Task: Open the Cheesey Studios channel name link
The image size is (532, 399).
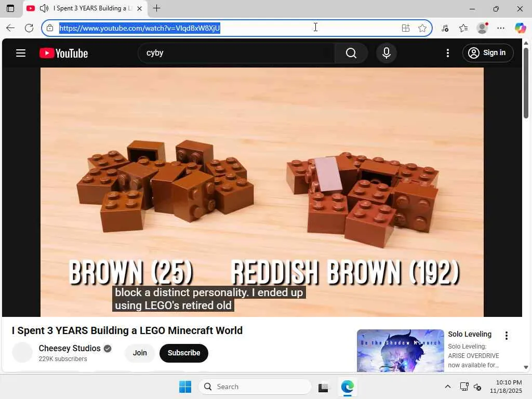Action: (x=70, y=348)
